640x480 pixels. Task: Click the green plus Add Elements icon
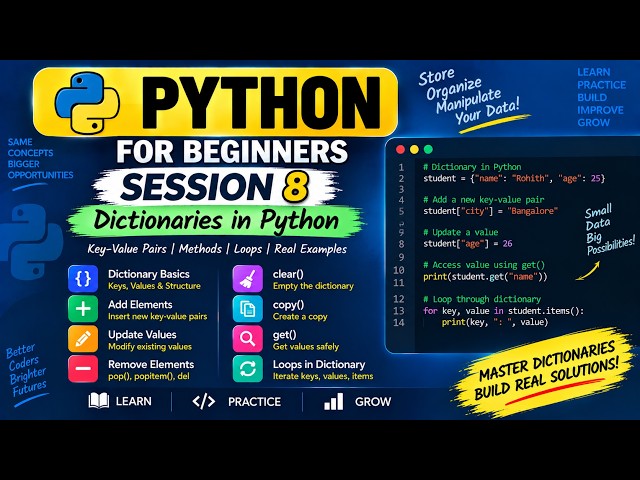pyautogui.click(x=83, y=309)
